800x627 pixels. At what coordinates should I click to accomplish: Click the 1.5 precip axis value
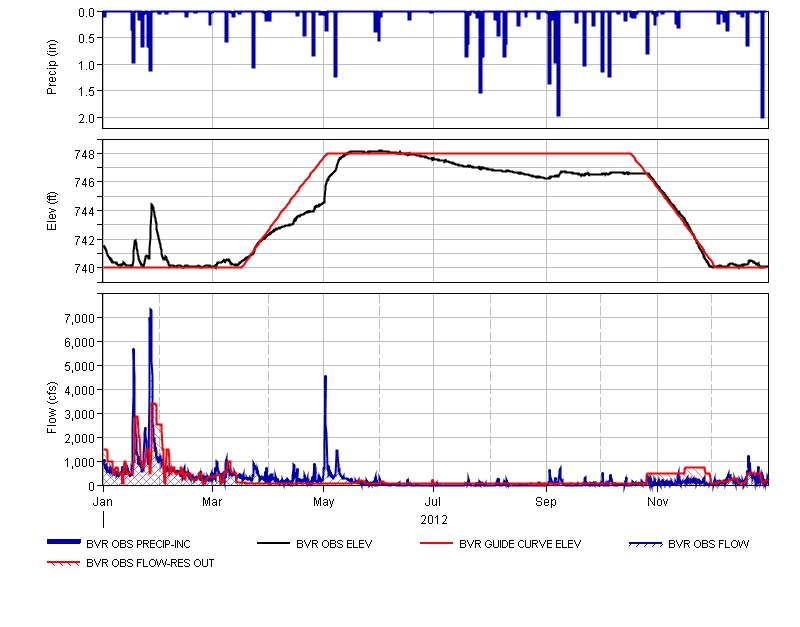[x=87, y=91]
